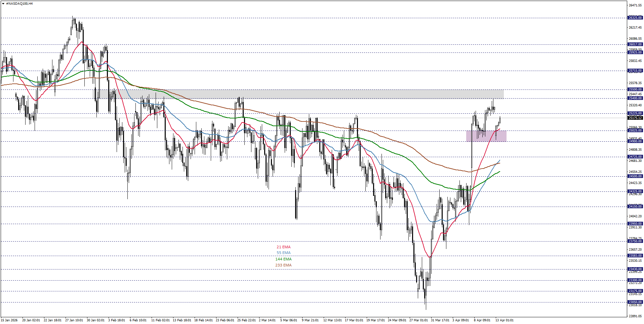Image resolution: width=644 pixels, height=324 pixels.
Task: Click the 13 Apr 01:01 time axis label
Action: point(504,320)
